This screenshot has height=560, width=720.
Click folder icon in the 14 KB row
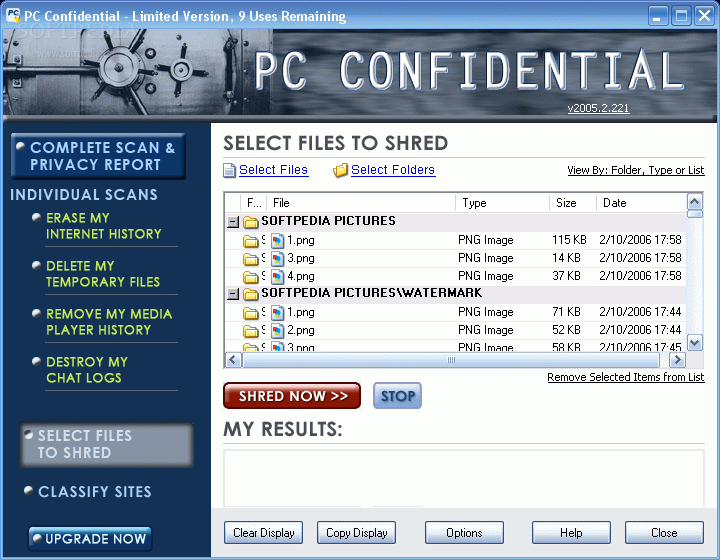250,259
